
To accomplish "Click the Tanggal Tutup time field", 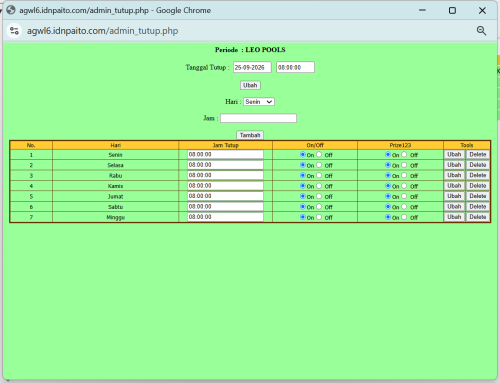I will (x=295, y=67).
